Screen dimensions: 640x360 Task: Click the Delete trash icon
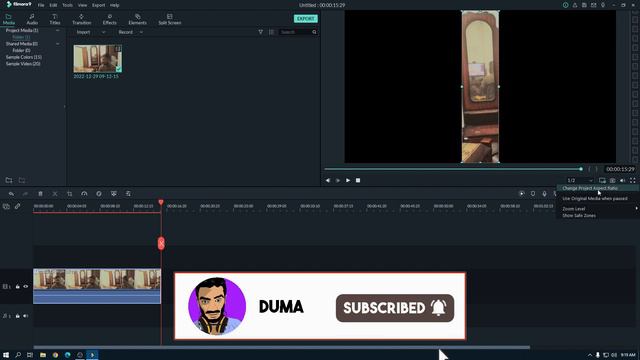40,194
